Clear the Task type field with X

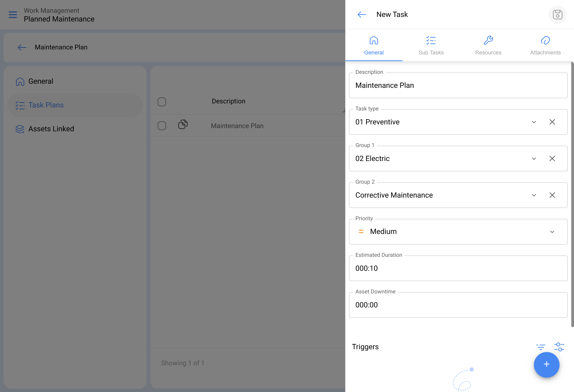point(552,122)
